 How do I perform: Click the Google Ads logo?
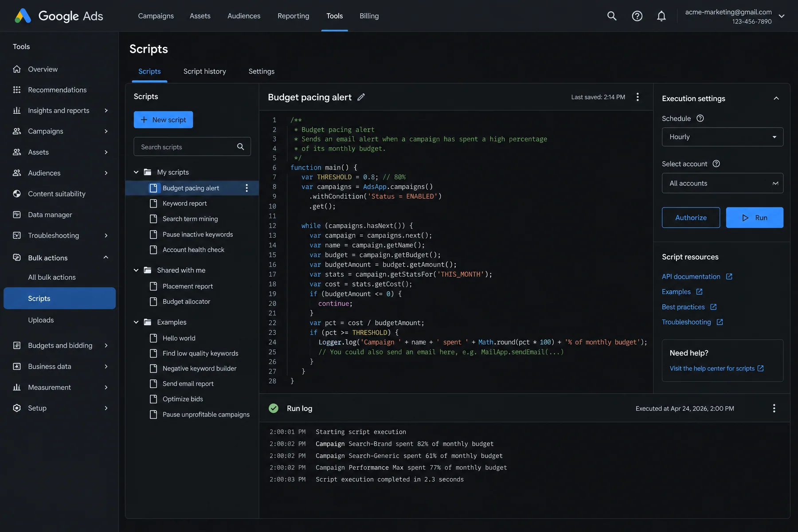tap(59, 16)
